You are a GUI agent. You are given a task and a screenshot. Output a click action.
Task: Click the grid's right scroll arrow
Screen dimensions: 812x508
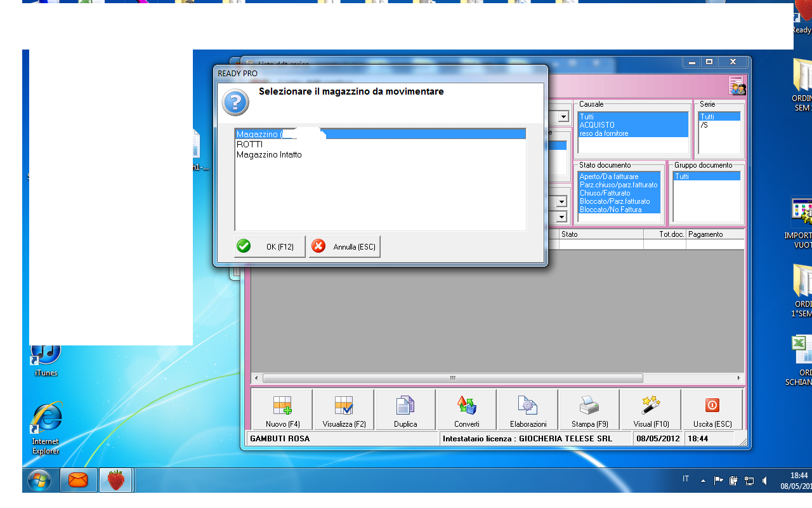739,378
